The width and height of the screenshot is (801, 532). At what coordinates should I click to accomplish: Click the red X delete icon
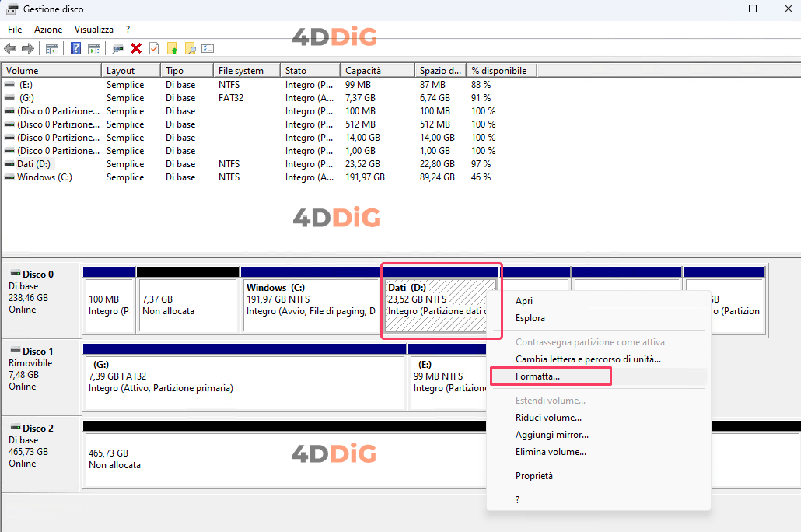point(136,48)
